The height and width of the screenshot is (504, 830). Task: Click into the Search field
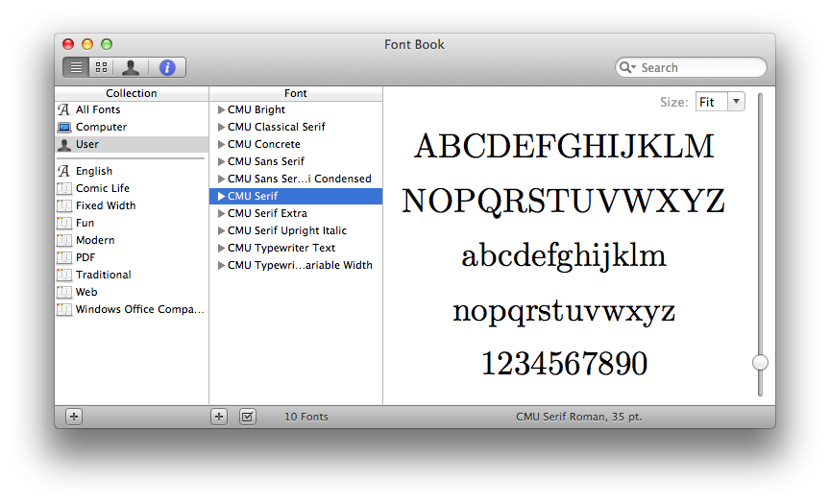click(x=691, y=68)
